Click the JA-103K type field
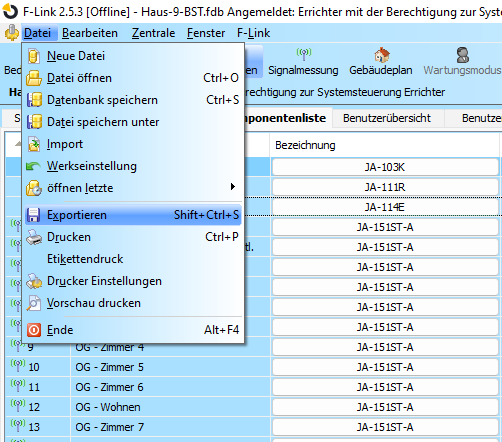Screen dimensions: 502x442 pos(385,167)
